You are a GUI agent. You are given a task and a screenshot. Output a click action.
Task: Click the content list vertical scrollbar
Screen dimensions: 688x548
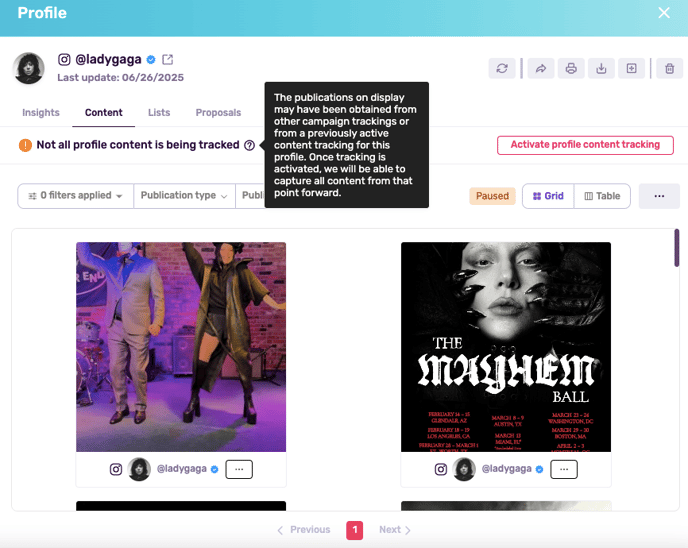(x=677, y=248)
